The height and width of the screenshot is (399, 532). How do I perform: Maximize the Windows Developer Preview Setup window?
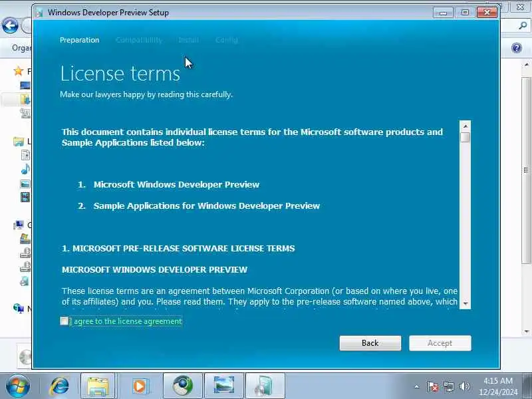[465, 13]
